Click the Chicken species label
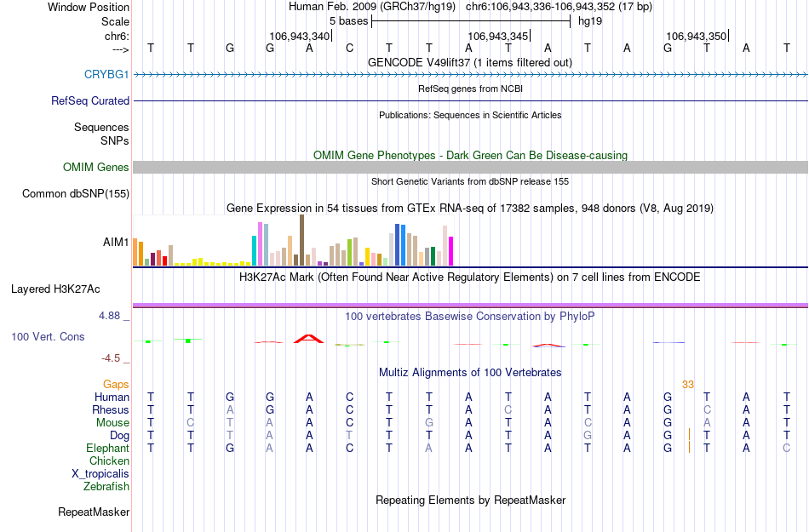The image size is (809, 532). pos(109,461)
